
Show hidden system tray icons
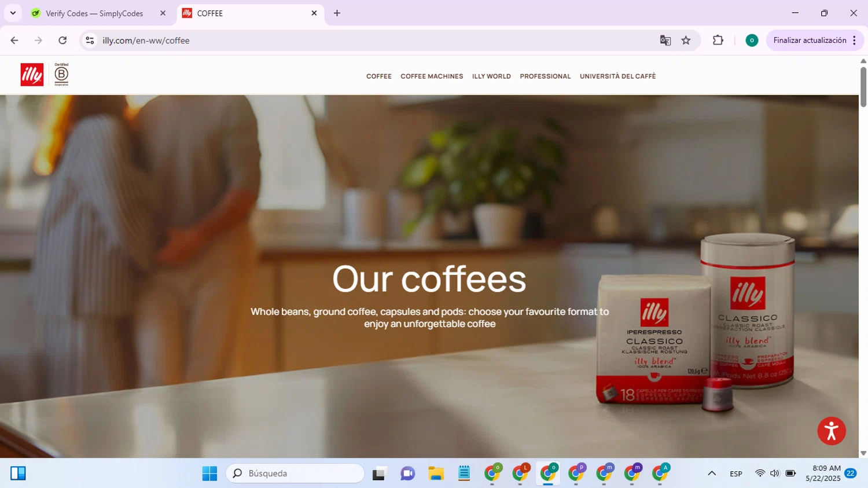[x=712, y=474]
